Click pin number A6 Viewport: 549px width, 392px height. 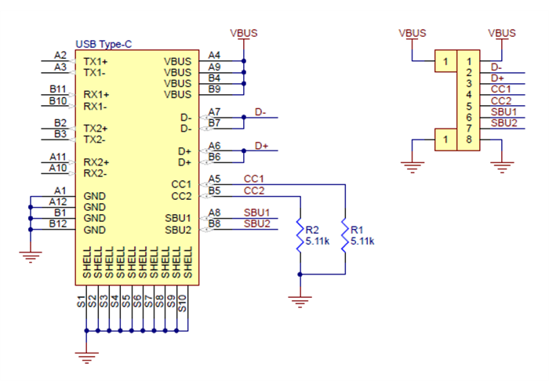coord(214,145)
